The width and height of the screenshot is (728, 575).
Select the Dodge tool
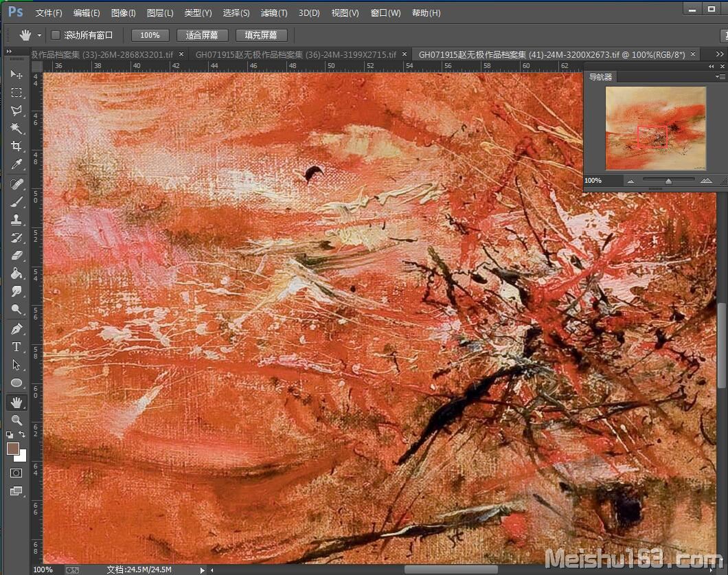(16, 309)
